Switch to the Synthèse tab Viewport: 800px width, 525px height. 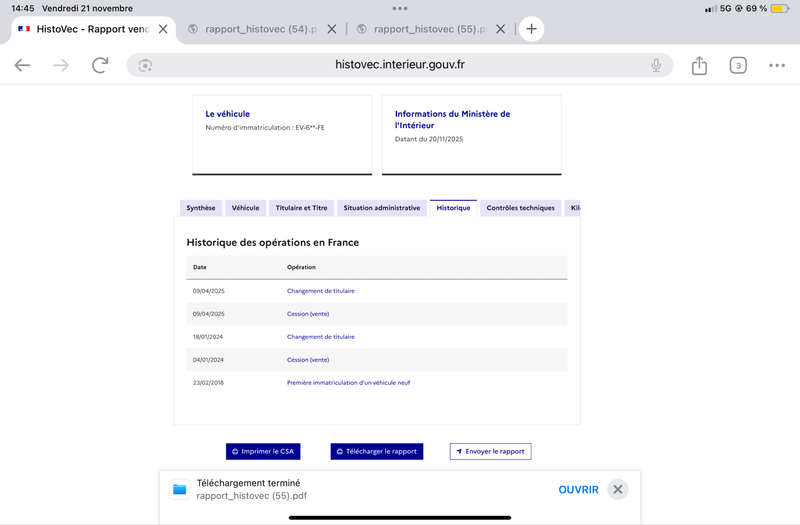[201, 208]
